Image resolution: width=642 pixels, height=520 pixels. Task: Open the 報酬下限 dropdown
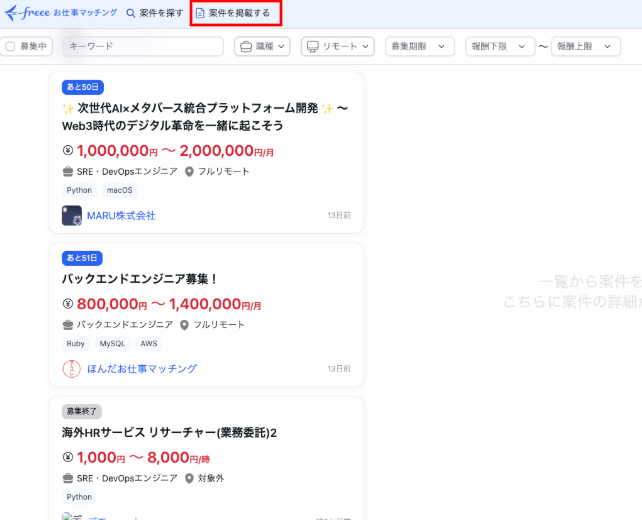[500, 46]
